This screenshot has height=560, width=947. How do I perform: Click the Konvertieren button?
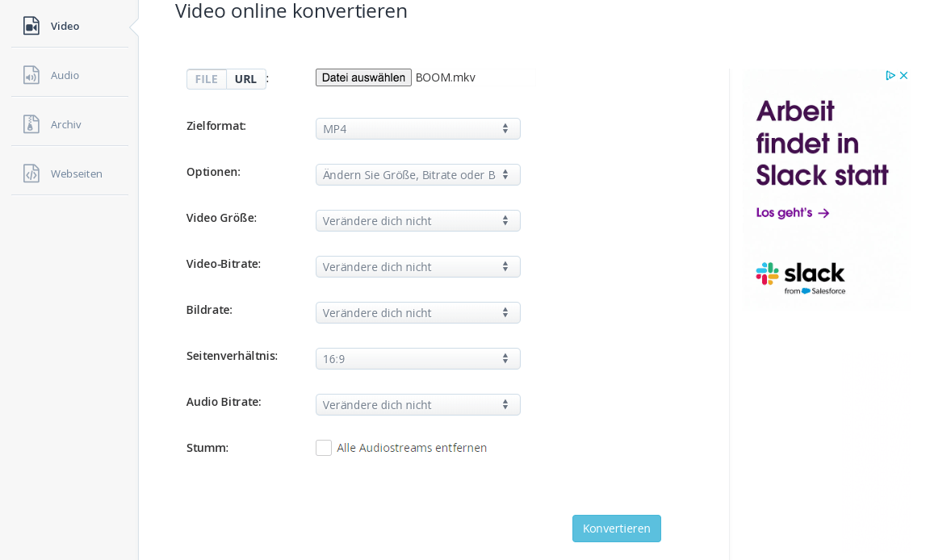tap(616, 528)
